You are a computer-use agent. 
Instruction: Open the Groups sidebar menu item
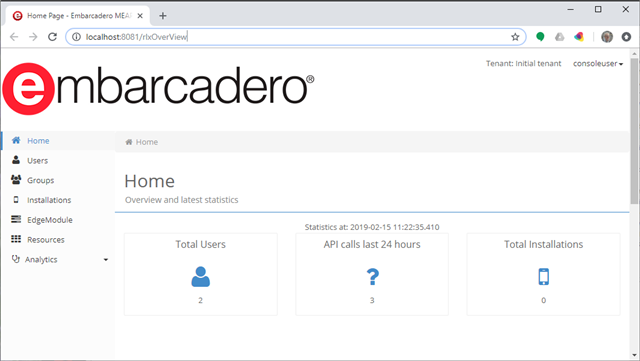pyautogui.click(x=58, y=180)
